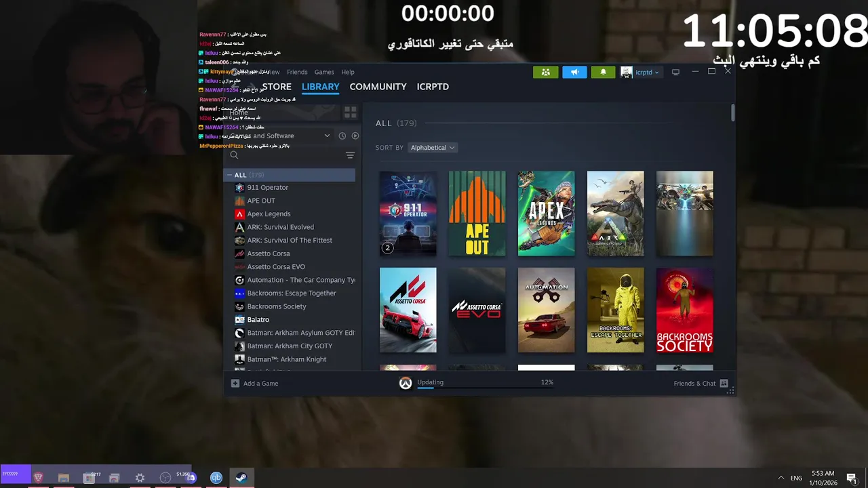Open the Assetto Corsa EVO cover art
868x488 pixels.
(x=477, y=310)
